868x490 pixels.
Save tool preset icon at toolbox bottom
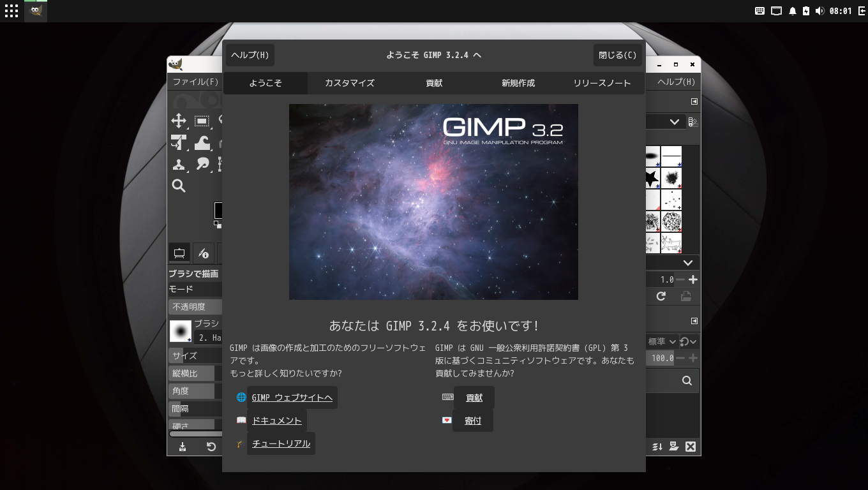pyautogui.click(x=183, y=447)
